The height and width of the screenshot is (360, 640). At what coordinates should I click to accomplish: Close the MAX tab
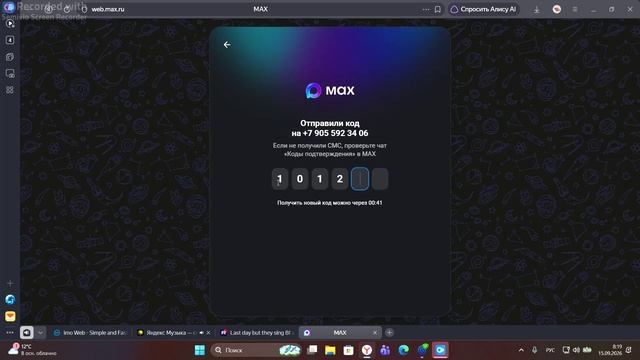[x=375, y=333]
